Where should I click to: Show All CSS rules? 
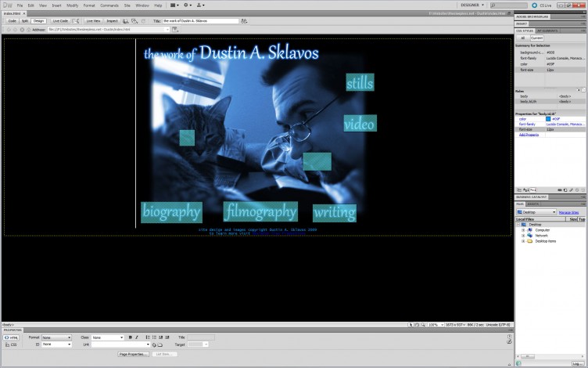(523, 38)
